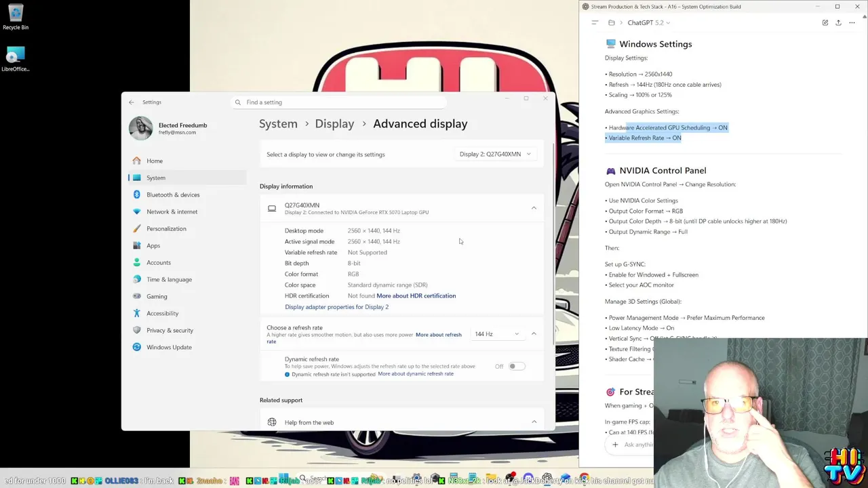Open More about dynamic refresh rate link
Screen dimensions: 868x488
click(x=416, y=374)
